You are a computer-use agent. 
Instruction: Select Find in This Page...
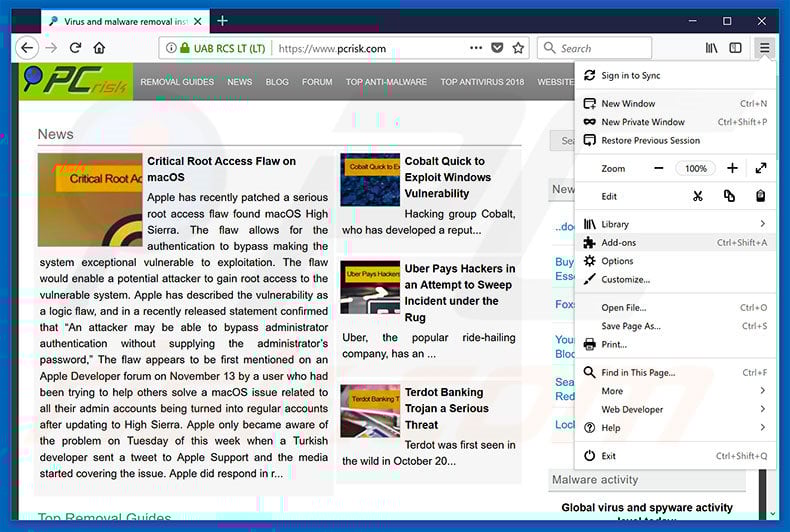tap(674, 372)
